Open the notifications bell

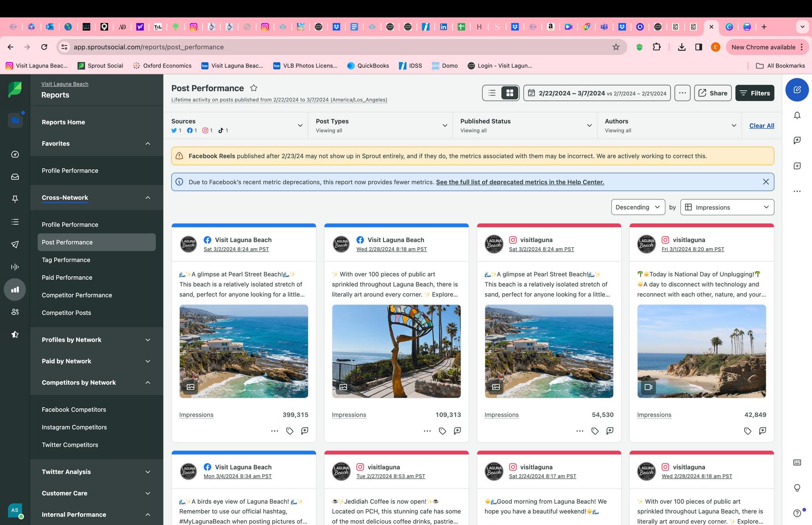[797, 115]
